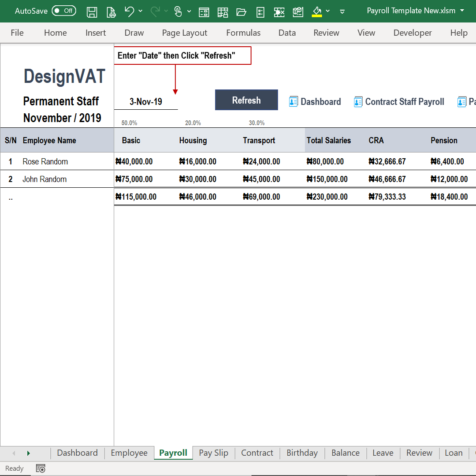Select the Dashboard navigation card icon
The width and height of the screenshot is (476, 476).
294,101
